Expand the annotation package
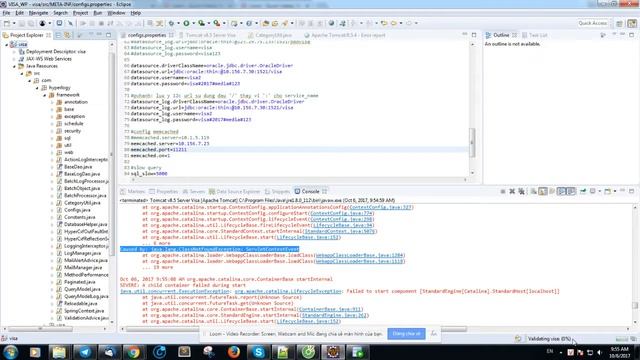Image resolution: width=640 pixels, height=360 pixels. [52, 102]
